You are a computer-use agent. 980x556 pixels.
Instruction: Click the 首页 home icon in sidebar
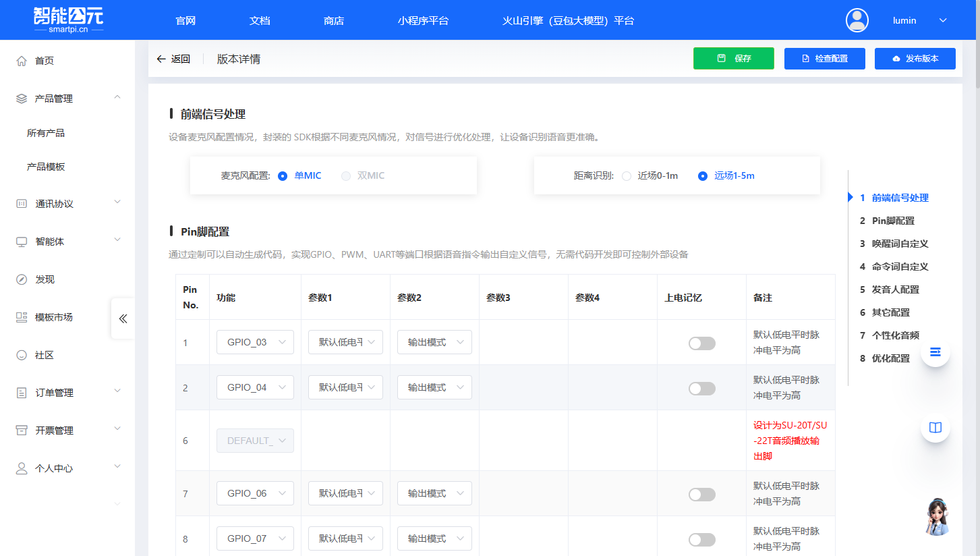(x=20, y=60)
